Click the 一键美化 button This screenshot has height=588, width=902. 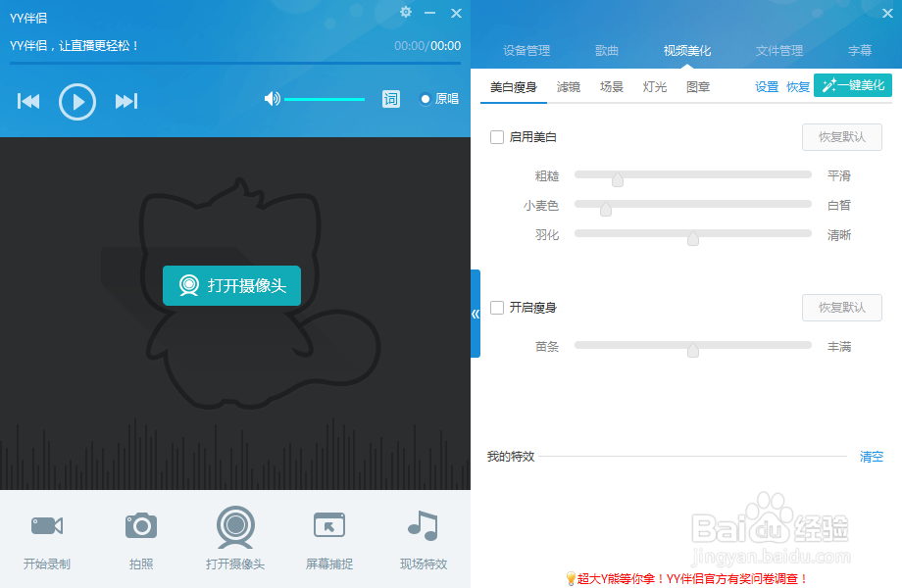pyautogui.click(x=853, y=85)
